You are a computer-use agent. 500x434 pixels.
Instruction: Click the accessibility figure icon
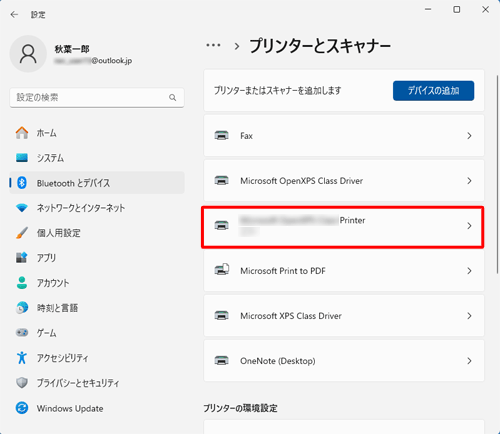[x=22, y=358]
